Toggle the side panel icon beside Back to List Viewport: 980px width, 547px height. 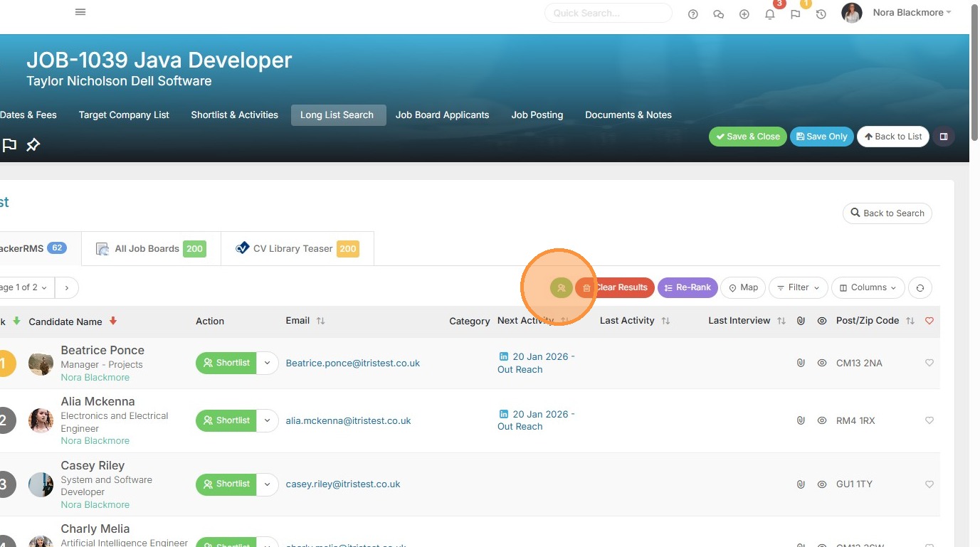click(x=944, y=137)
